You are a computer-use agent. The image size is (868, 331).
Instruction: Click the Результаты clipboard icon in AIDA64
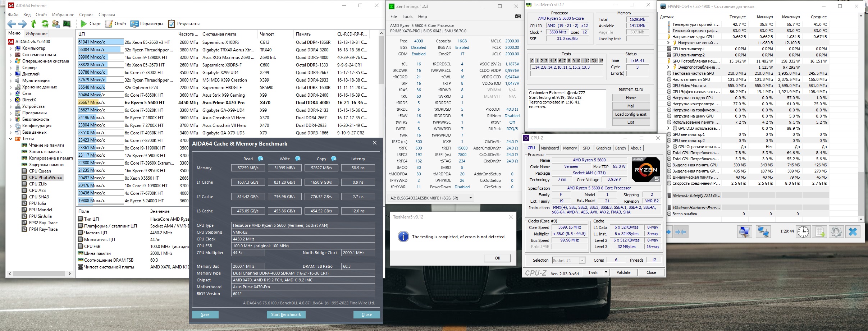point(172,24)
